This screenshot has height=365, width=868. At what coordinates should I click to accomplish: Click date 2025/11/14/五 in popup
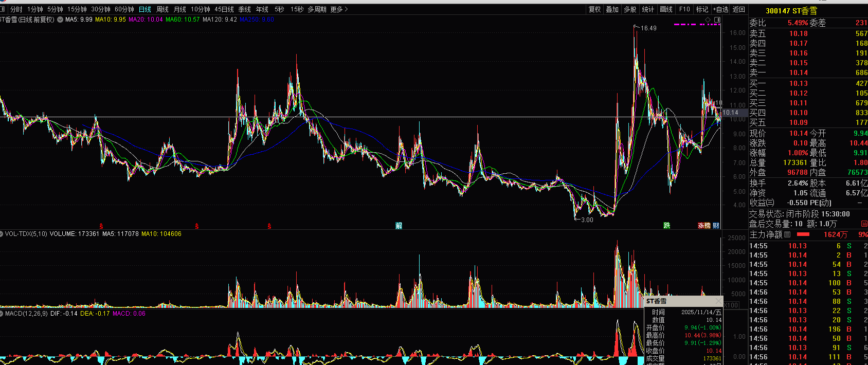point(701,312)
